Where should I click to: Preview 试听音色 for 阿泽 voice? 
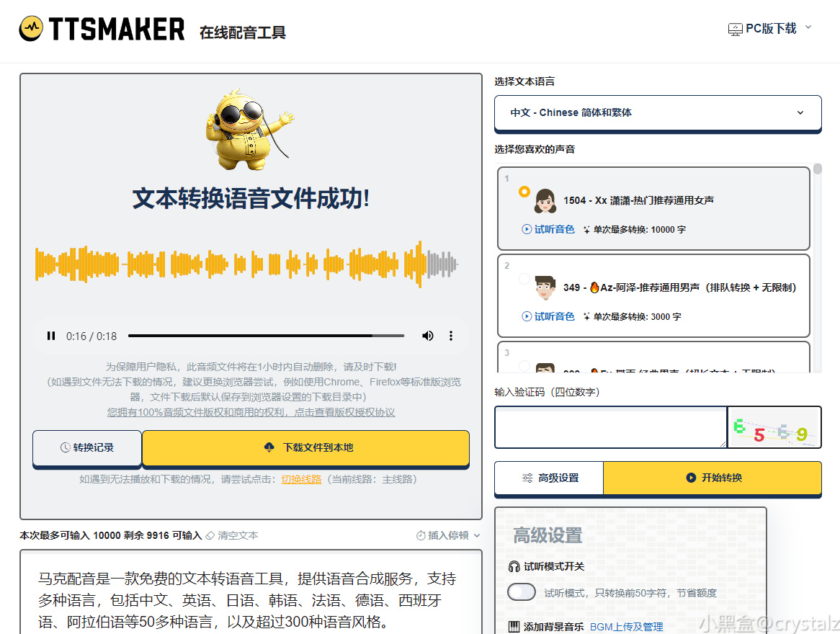pyautogui.click(x=548, y=317)
